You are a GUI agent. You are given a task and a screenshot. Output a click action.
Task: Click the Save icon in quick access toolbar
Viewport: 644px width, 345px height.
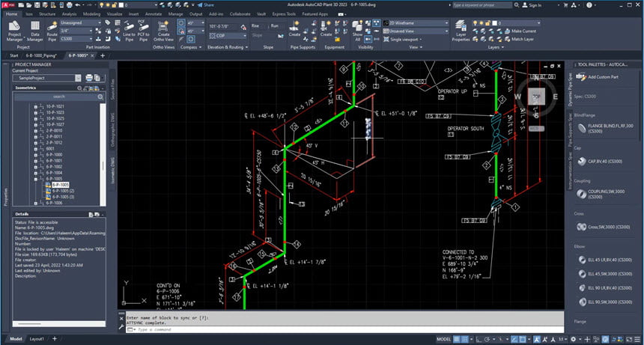37,5
